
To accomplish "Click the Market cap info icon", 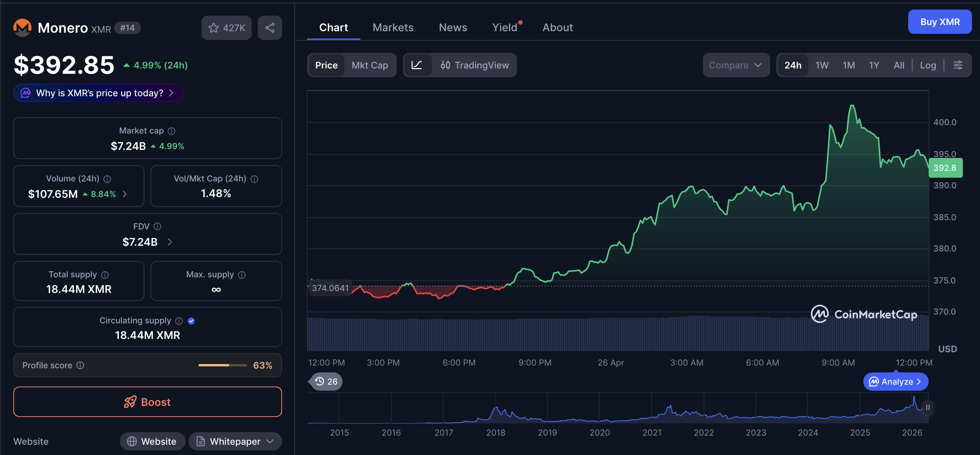I will 171,131.
